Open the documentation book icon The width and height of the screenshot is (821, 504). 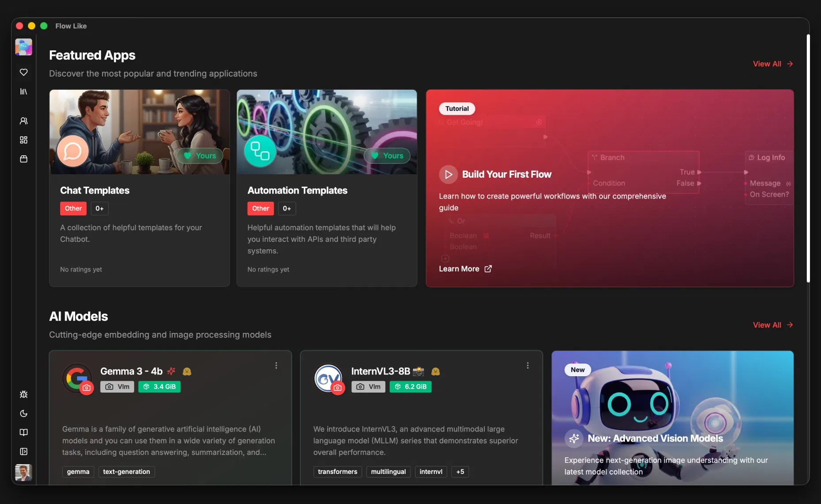23,432
